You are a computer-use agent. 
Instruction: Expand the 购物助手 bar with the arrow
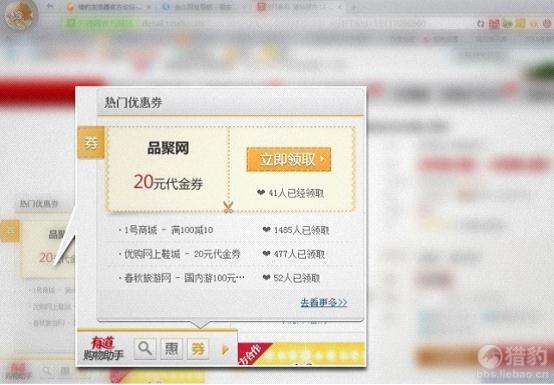click(225, 349)
